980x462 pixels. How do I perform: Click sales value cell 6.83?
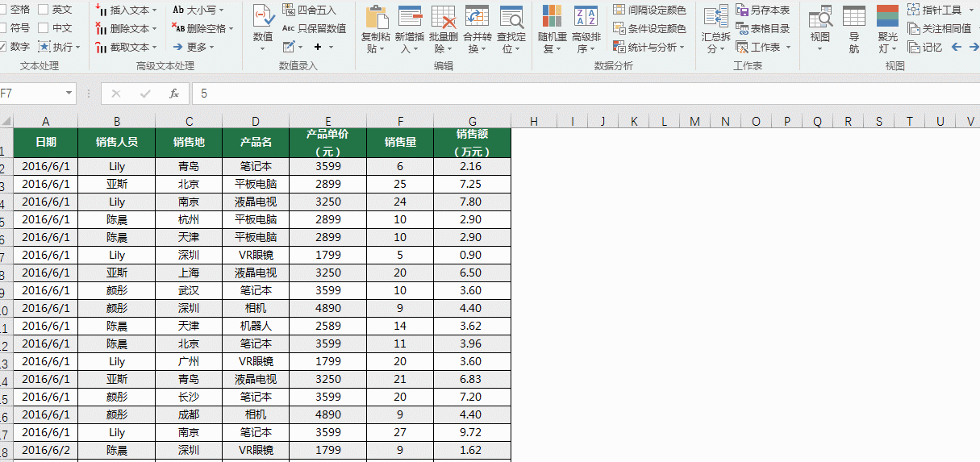[x=473, y=379]
